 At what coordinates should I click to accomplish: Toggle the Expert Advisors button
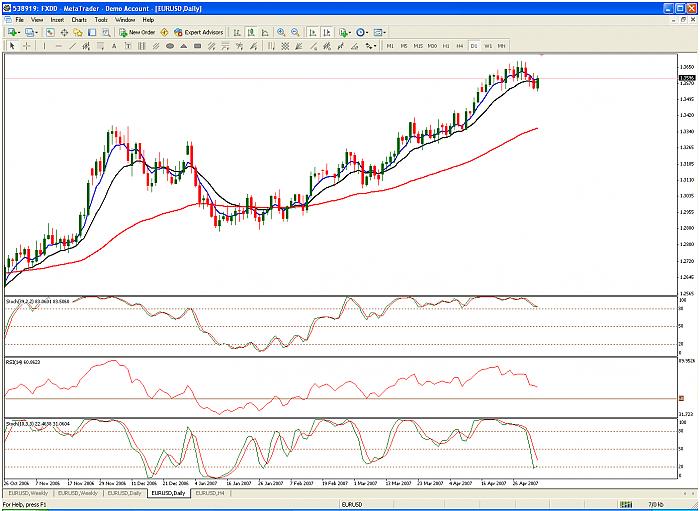pyautogui.click(x=199, y=33)
